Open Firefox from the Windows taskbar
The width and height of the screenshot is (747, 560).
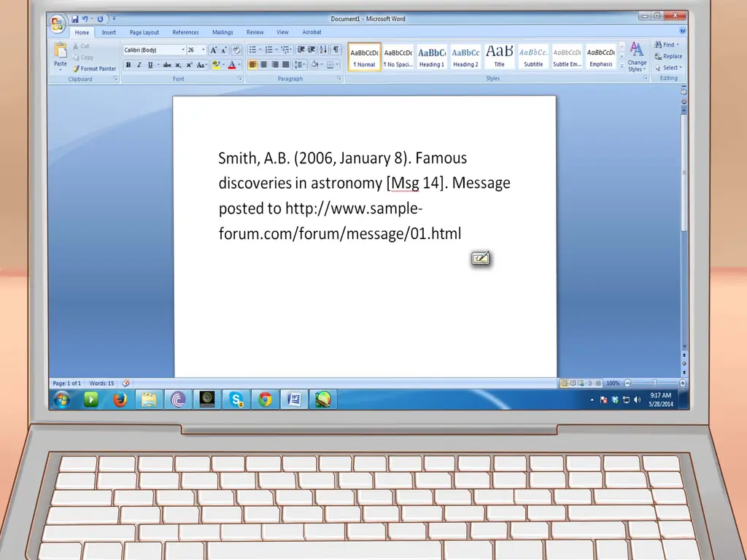(120, 399)
